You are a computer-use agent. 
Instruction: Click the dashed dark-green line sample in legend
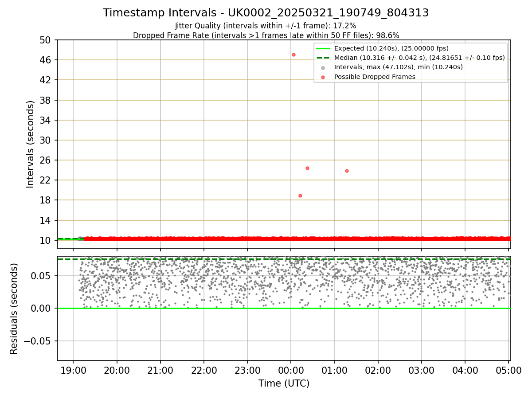(323, 58)
